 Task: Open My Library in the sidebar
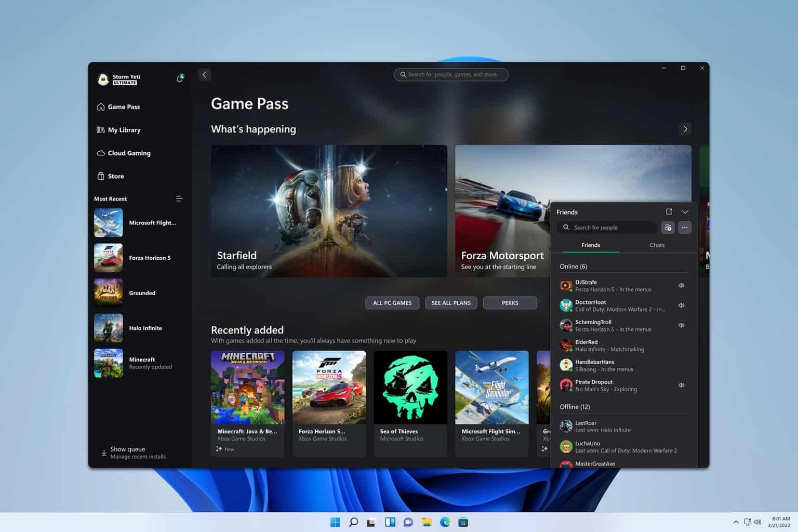(x=118, y=130)
